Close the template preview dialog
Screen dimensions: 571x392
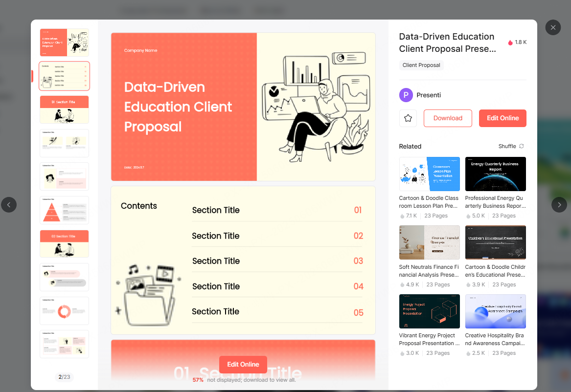click(553, 27)
